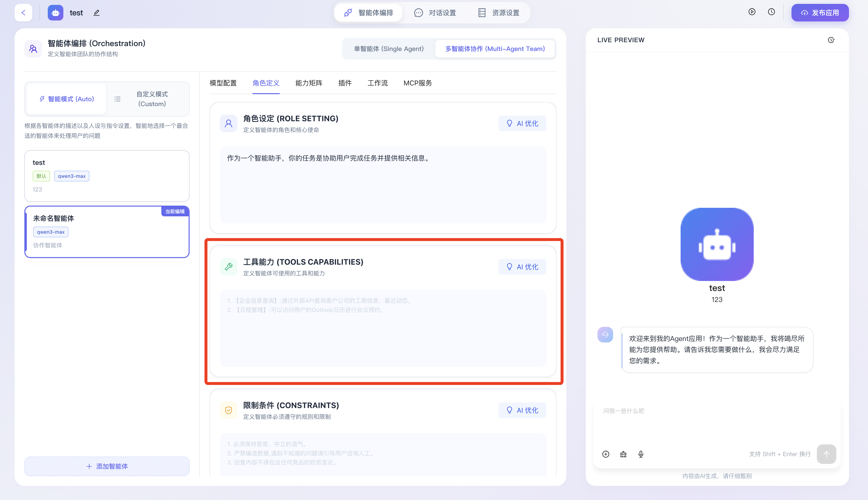
Task: Select 智能模式 (Auto) option
Action: (67, 99)
